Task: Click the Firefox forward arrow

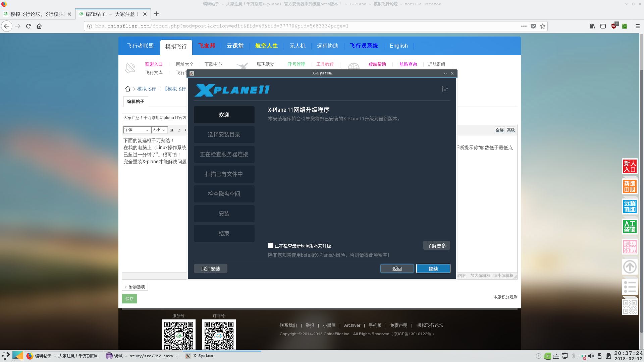Action: click(18, 26)
